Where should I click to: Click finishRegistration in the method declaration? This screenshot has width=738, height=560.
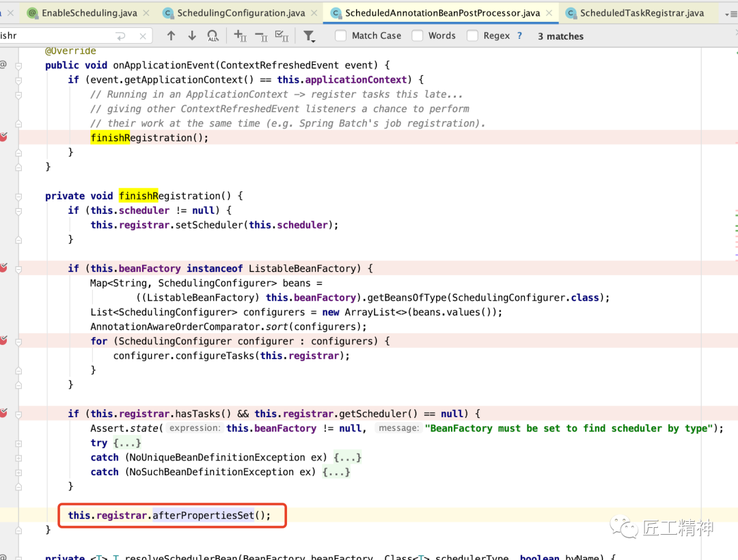[x=175, y=196]
